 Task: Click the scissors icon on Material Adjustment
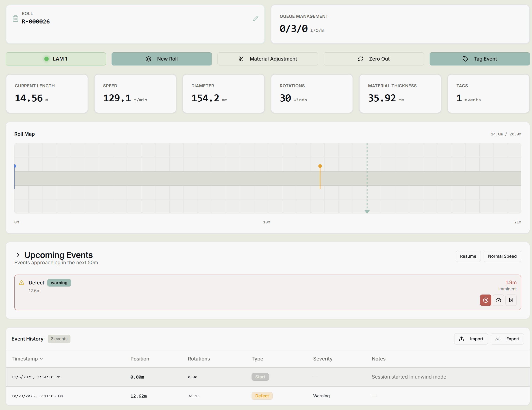pyautogui.click(x=241, y=59)
